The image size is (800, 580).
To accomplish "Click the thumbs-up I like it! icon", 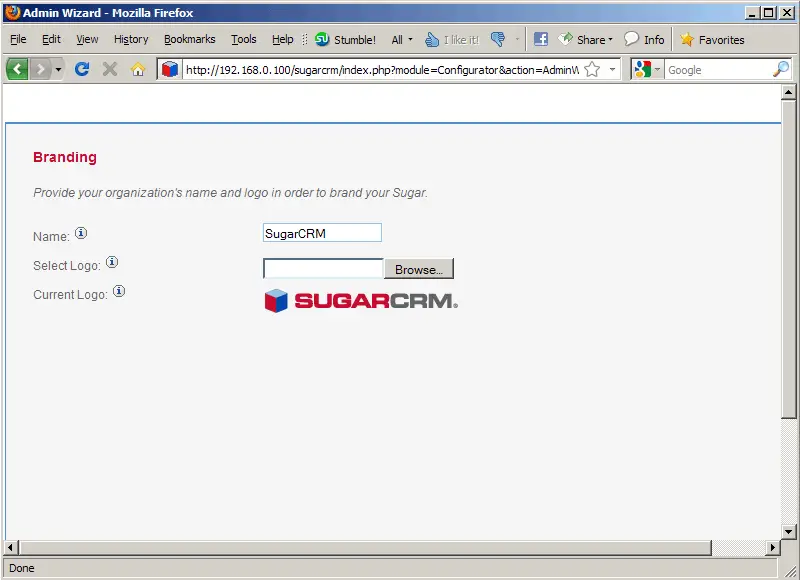I will point(452,39).
